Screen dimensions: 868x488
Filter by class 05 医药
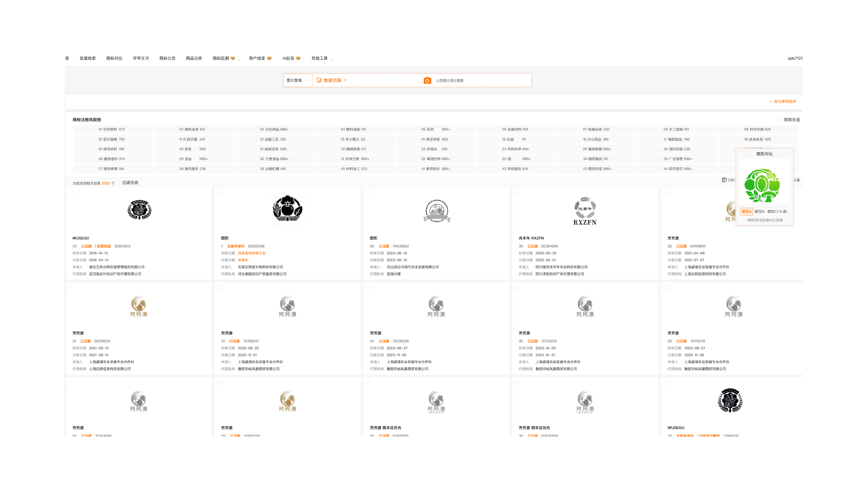(436, 129)
